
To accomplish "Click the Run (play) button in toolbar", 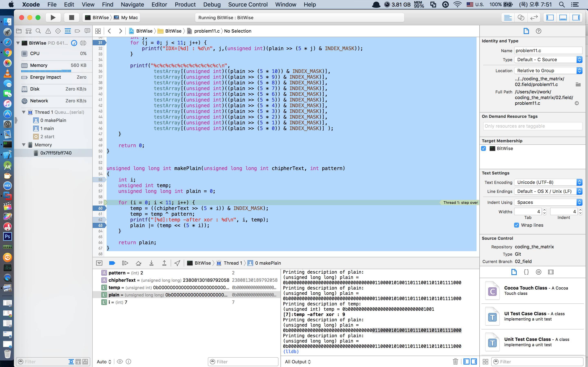I will pyautogui.click(x=53, y=18).
